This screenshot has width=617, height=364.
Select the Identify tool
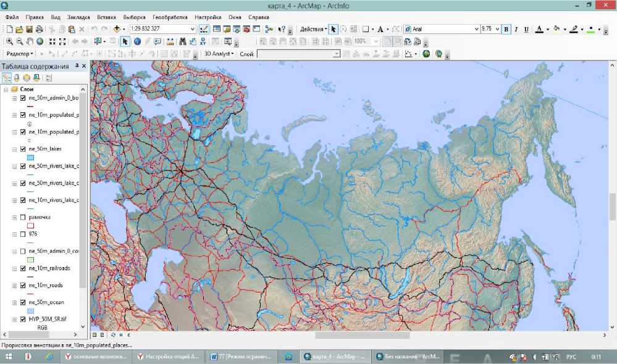[x=137, y=41]
